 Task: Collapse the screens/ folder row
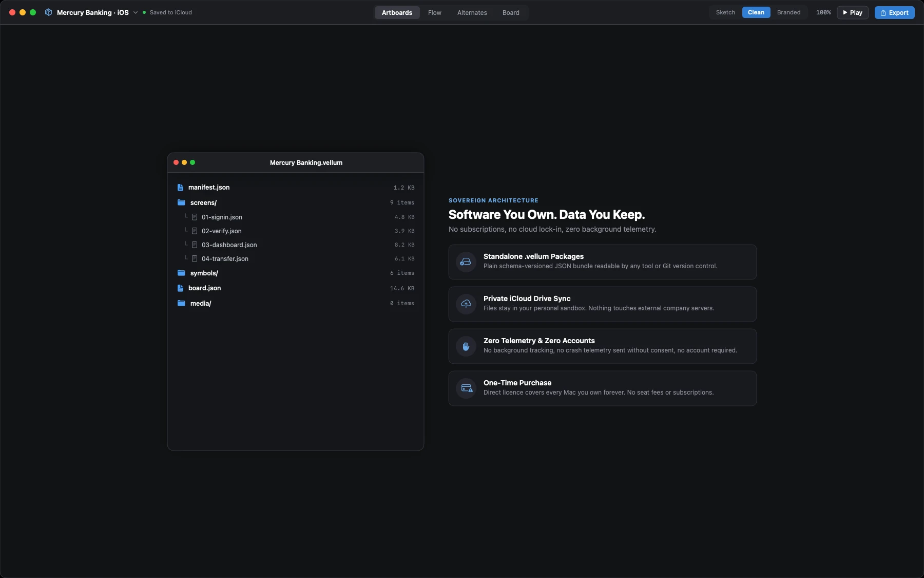(296, 202)
